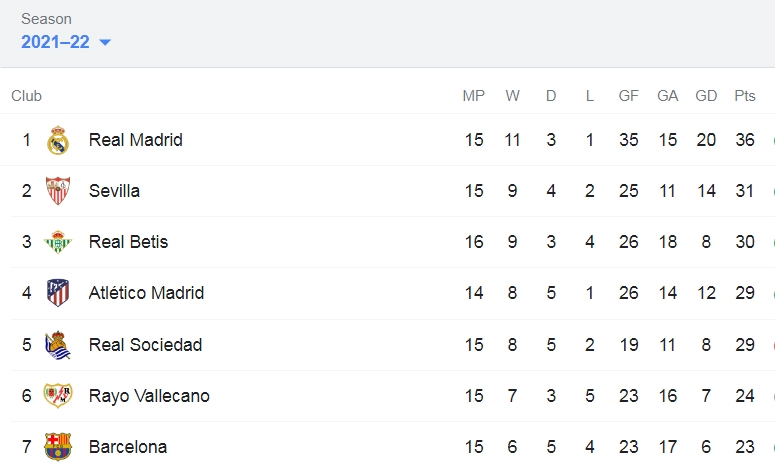Screen dimensions: 775x468
Task: Click the Atlético Madrid crest
Action: 58,293
